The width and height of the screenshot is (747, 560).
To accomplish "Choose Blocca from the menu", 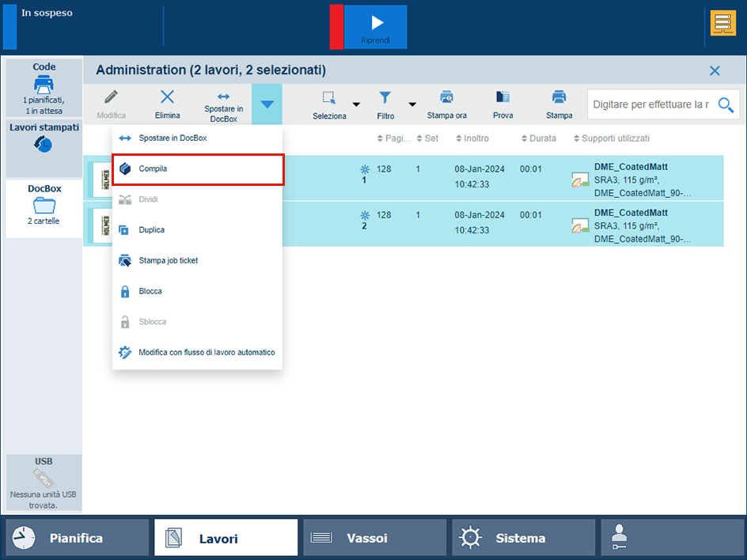I will click(x=197, y=291).
